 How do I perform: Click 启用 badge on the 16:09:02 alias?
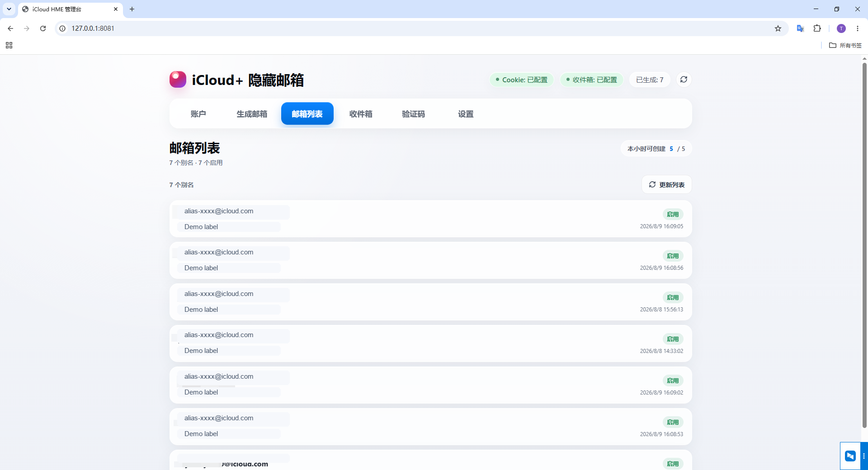pyautogui.click(x=673, y=381)
